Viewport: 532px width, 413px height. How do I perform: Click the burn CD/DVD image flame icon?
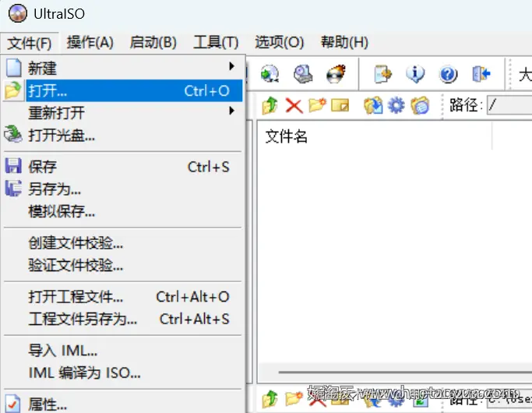[x=336, y=74]
